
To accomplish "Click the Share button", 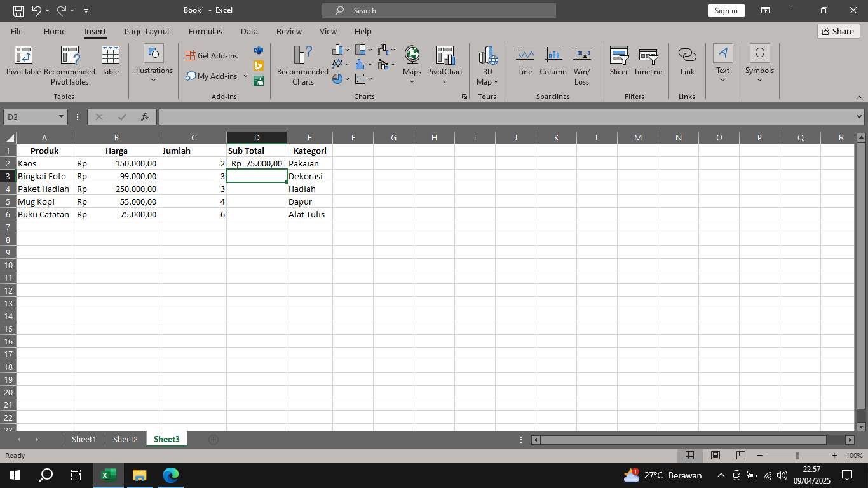I will tap(838, 31).
